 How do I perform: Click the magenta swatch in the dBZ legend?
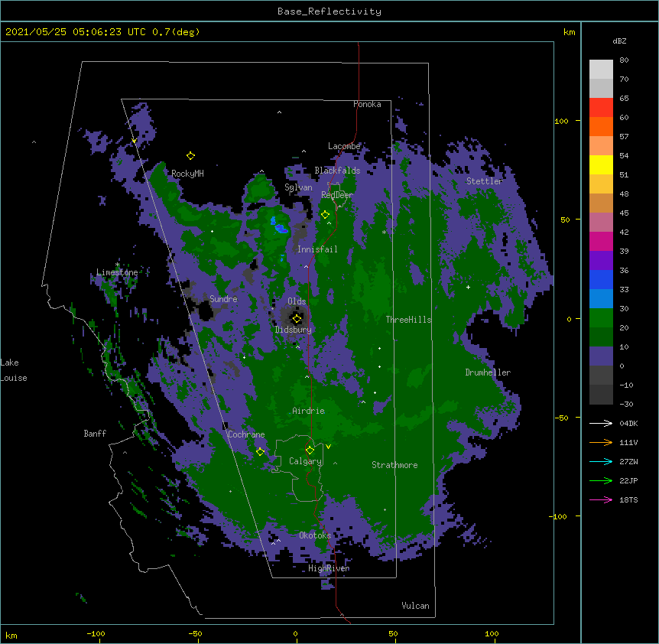601,241
